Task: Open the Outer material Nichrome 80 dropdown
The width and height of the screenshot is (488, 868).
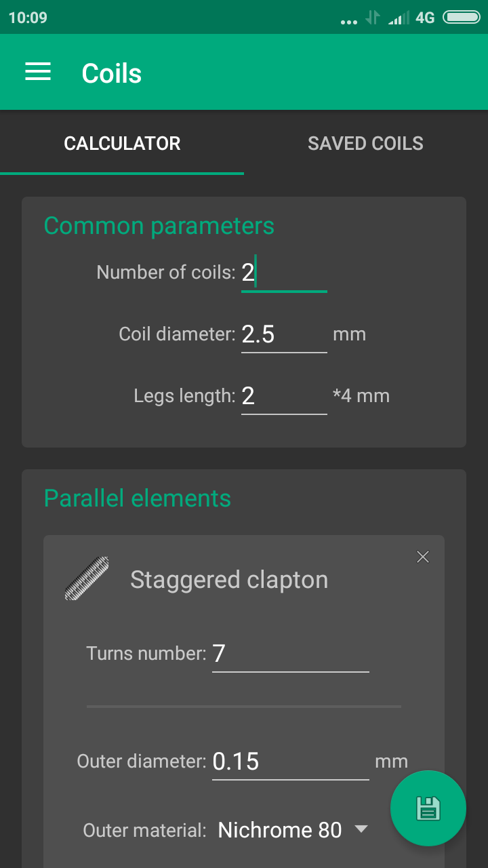Action: pyautogui.click(x=293, y=829)
